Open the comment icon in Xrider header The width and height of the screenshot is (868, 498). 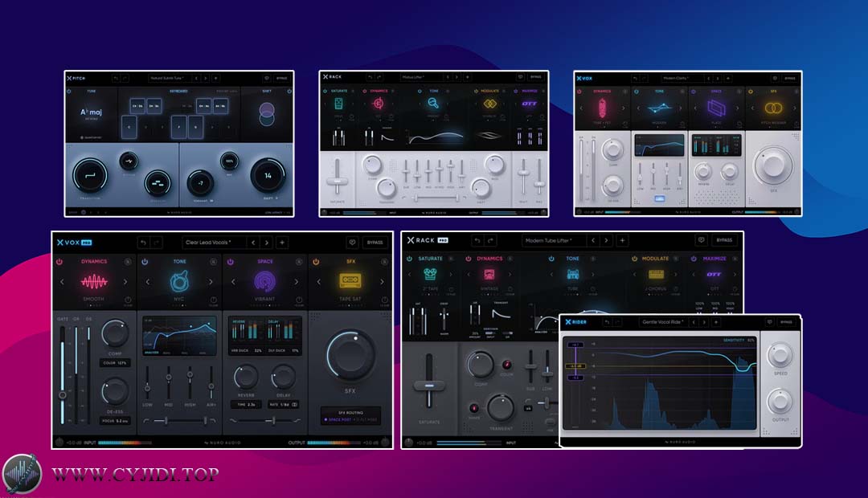(769, 322)
